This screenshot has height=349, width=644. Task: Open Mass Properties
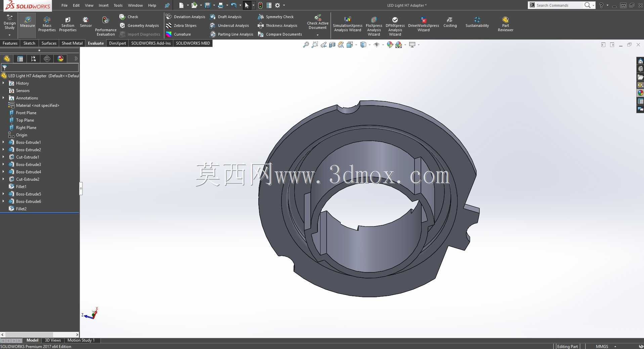coord(47,24)
